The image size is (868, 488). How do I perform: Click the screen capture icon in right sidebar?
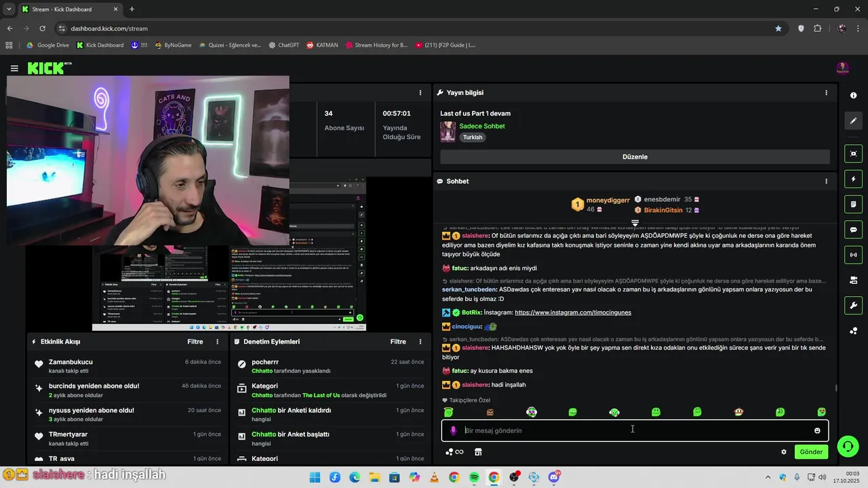pyautogui.click(x=853, y=154)
